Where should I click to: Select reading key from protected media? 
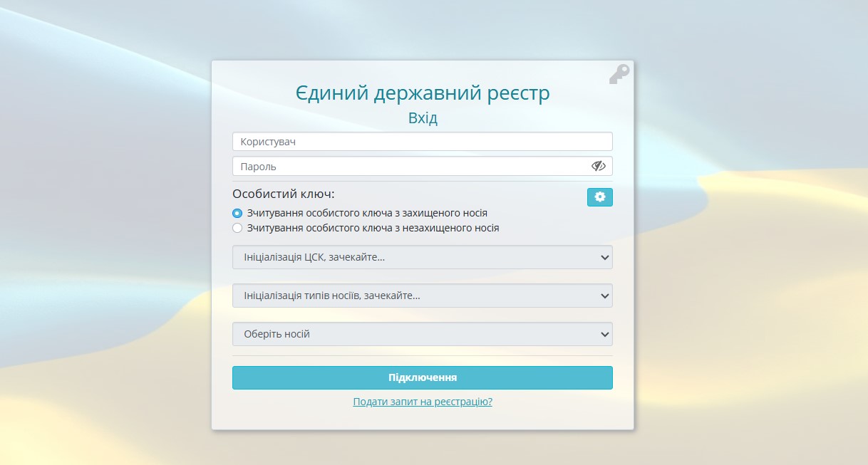point(237,213)
